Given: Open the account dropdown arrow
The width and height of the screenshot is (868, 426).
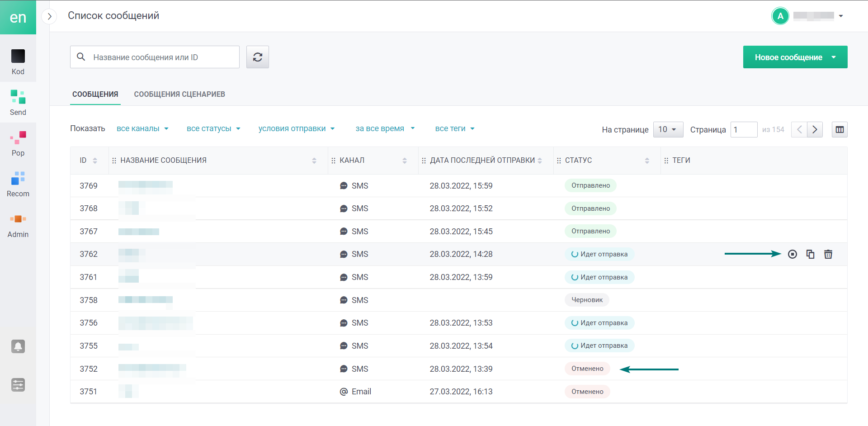Looking at the screenshot, I should click(841, 16).
